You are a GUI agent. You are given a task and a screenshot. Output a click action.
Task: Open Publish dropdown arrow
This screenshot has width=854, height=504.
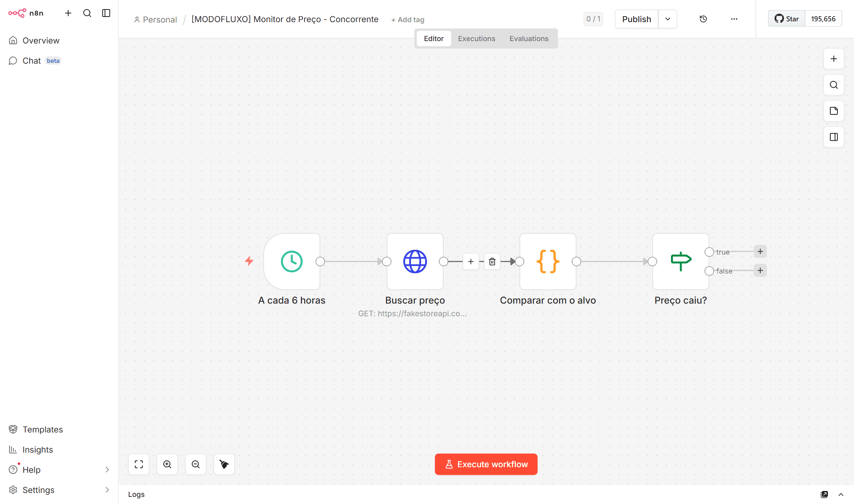click(x=667, y=19)
